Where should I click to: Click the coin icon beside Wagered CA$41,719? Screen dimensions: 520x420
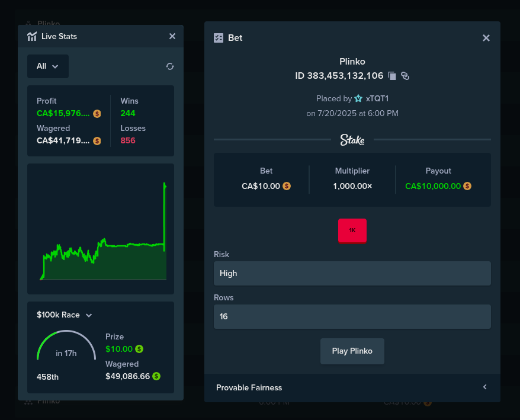(x=97, y=141)
